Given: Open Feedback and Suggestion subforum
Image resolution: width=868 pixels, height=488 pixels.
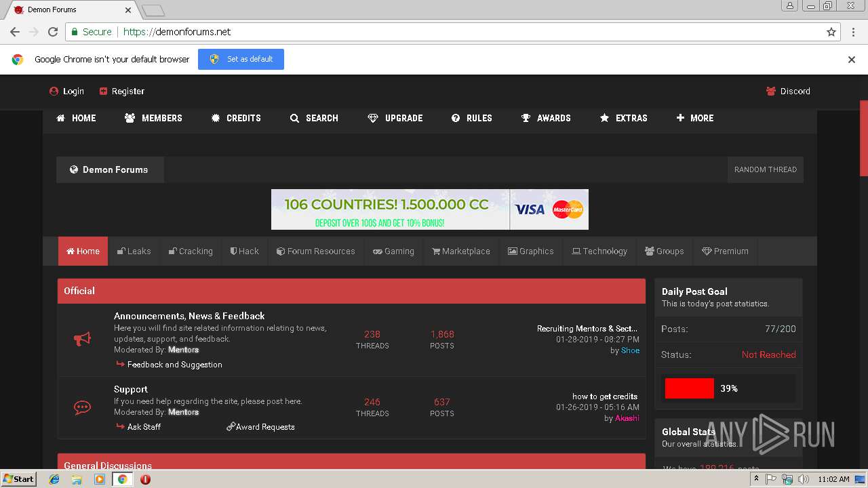Looking at the screenshot, I should tap(175, 365).
